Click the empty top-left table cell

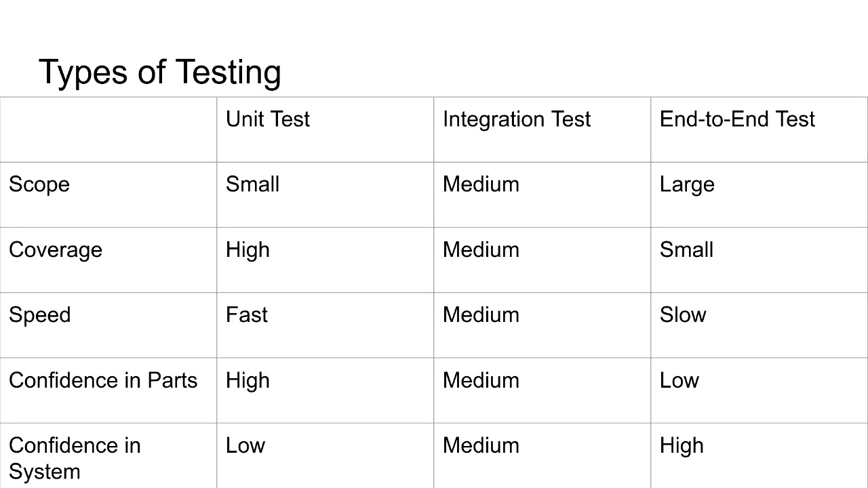pyautogui.click(x=108, y=129)
